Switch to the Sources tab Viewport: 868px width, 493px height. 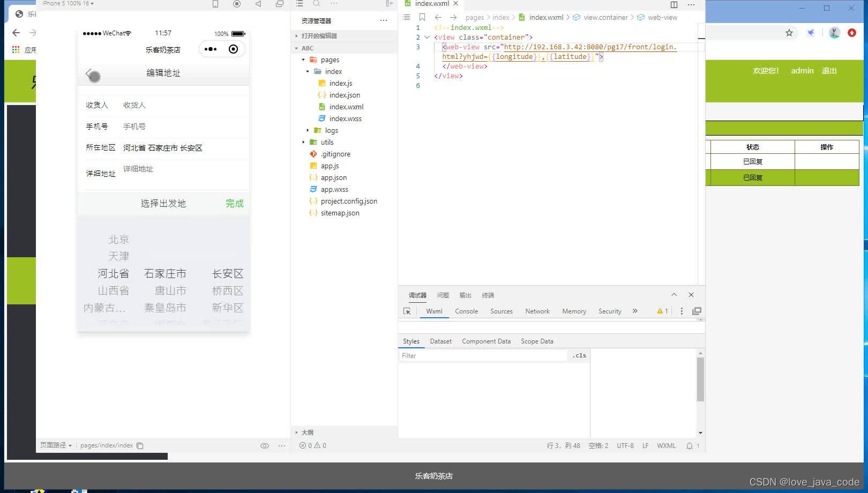pos(502,311)
